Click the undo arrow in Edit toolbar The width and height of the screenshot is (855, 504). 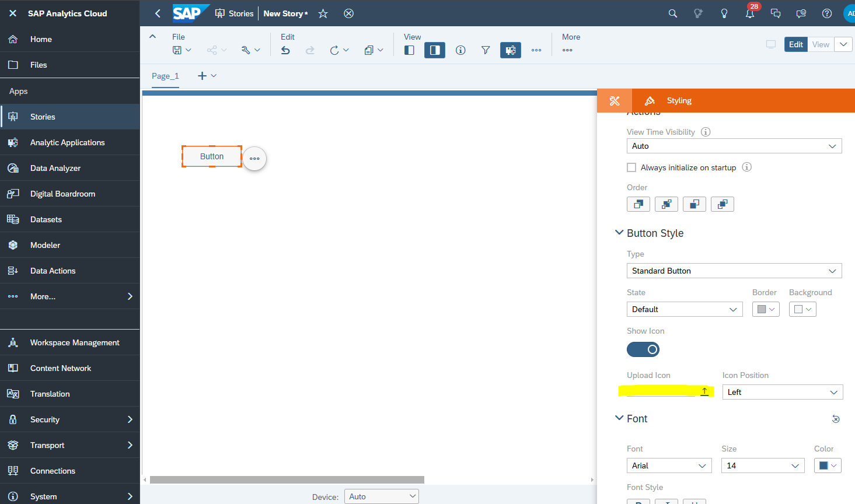(285, 50)
